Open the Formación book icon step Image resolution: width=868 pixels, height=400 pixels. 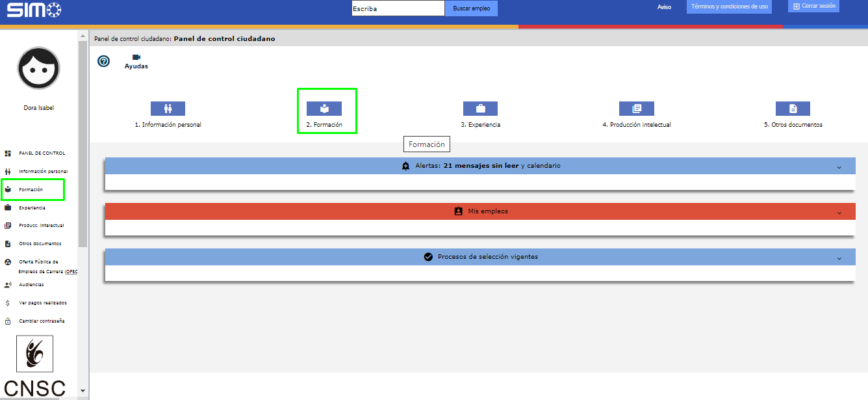click(x=324, y=109)
